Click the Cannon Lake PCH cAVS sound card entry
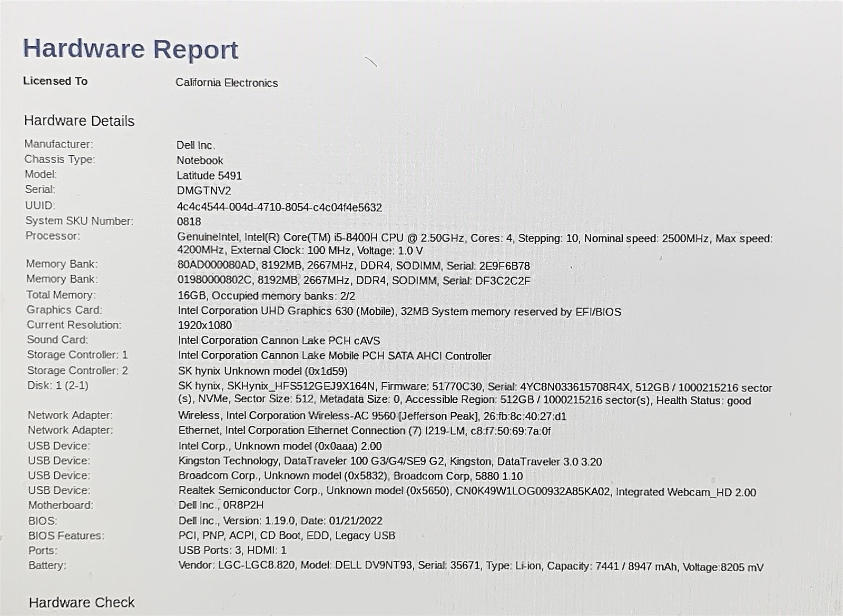 279,341
